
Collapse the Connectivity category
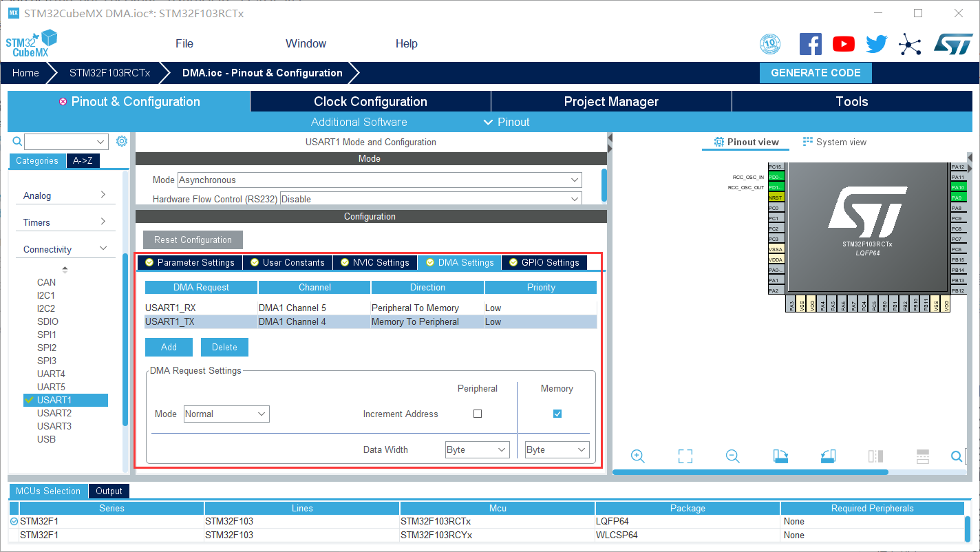pos(65,249)
